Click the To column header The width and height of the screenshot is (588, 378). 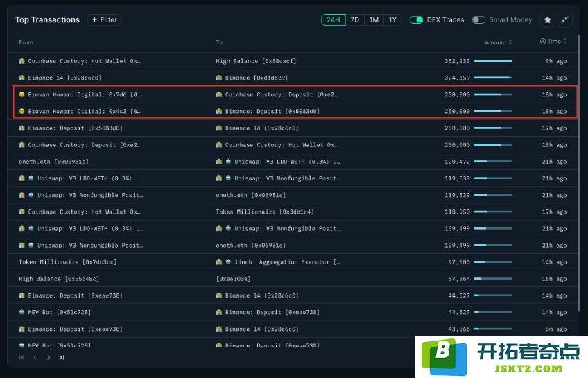[219, 42]
